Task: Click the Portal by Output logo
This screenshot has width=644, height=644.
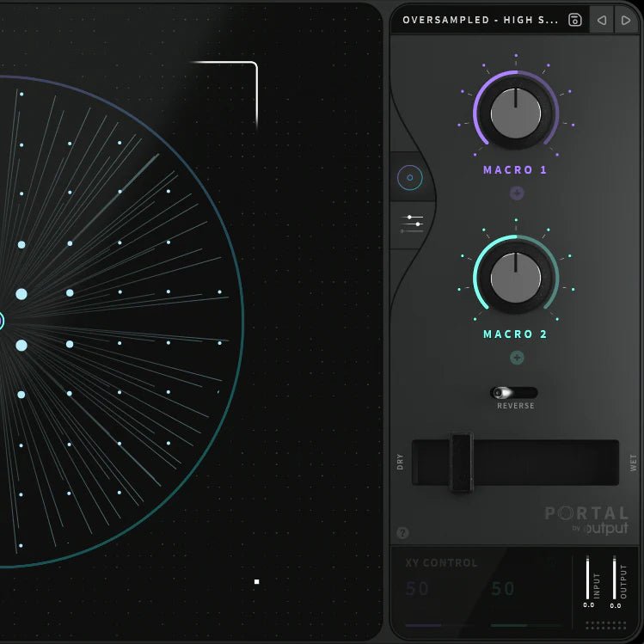Action: point(586,520)
